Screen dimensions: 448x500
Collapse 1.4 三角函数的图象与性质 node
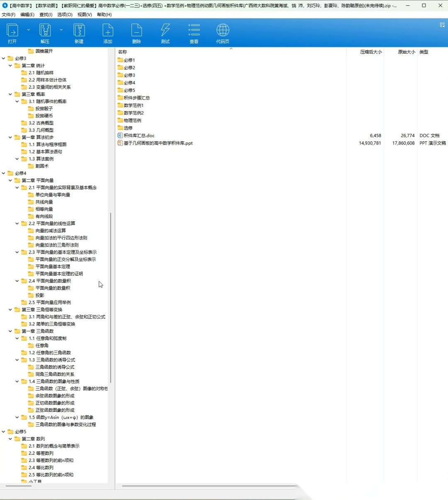17,381
